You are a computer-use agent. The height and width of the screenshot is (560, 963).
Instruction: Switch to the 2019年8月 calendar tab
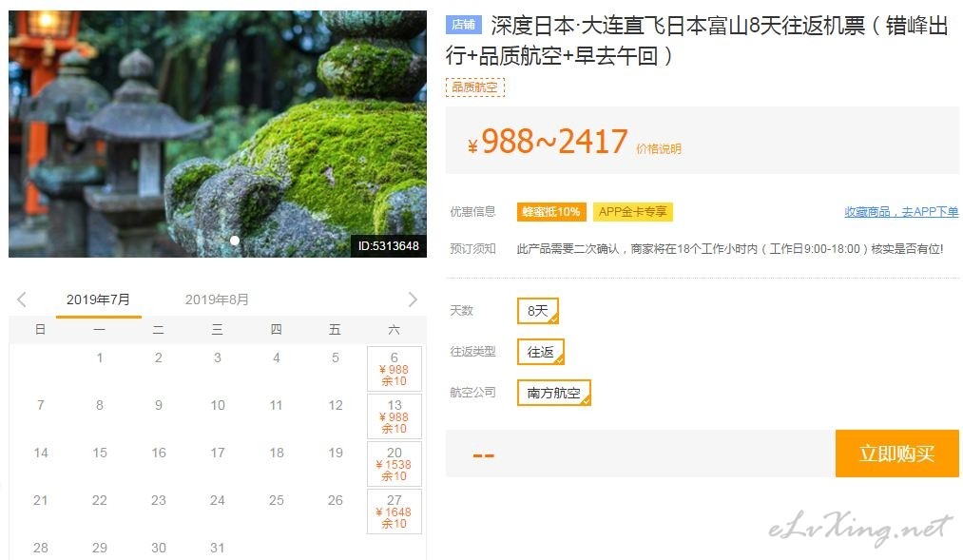coord(217,299)
